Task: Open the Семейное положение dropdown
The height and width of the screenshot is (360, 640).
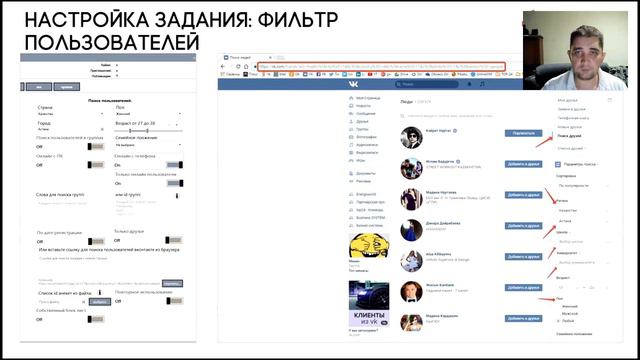Action: point(149,145)
